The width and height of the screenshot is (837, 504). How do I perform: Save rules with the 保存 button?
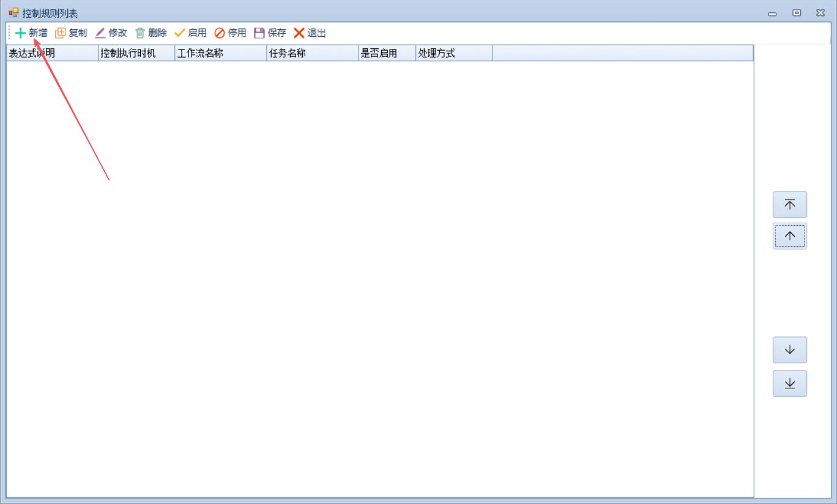(x=270, y=33)
